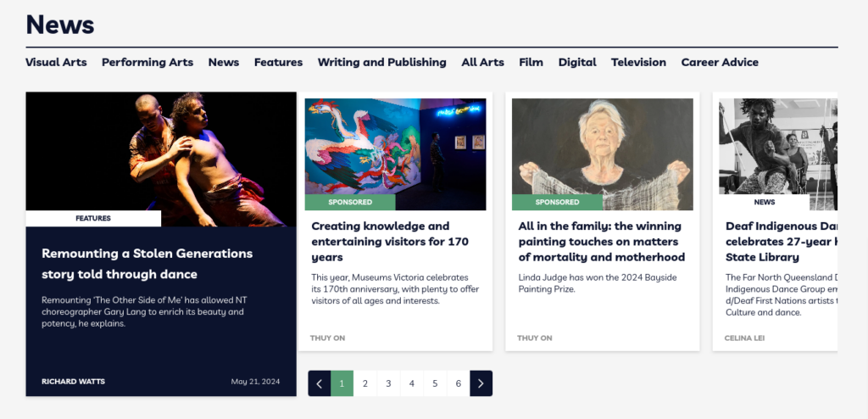The image size is (868, 419).
Task: Open the Television category
Action: [639, 63]
